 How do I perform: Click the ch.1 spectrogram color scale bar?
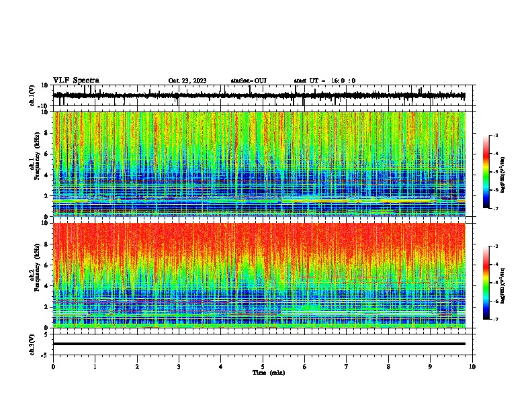(x=486, y=172)
